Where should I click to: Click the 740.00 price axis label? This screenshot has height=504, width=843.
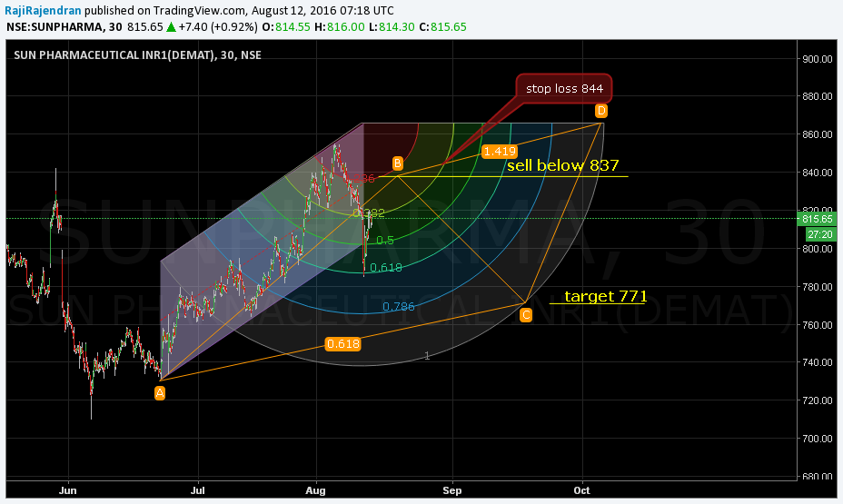(818, 362)
